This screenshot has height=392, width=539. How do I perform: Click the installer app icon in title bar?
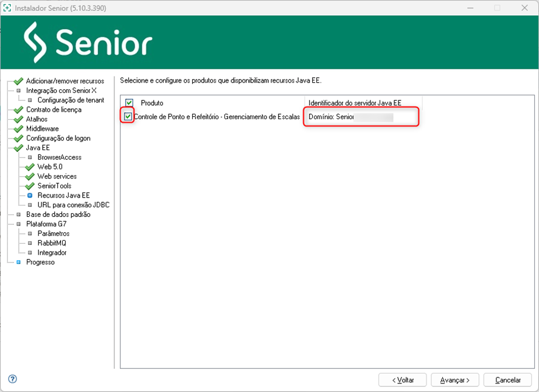click(x=7, y=8)
